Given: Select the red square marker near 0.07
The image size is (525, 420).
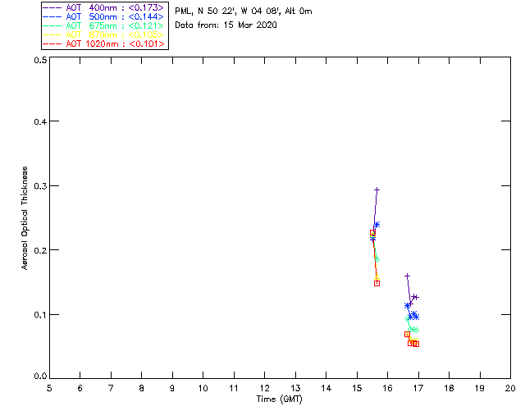Looking at the screenshot, I should tap(407, 334).
